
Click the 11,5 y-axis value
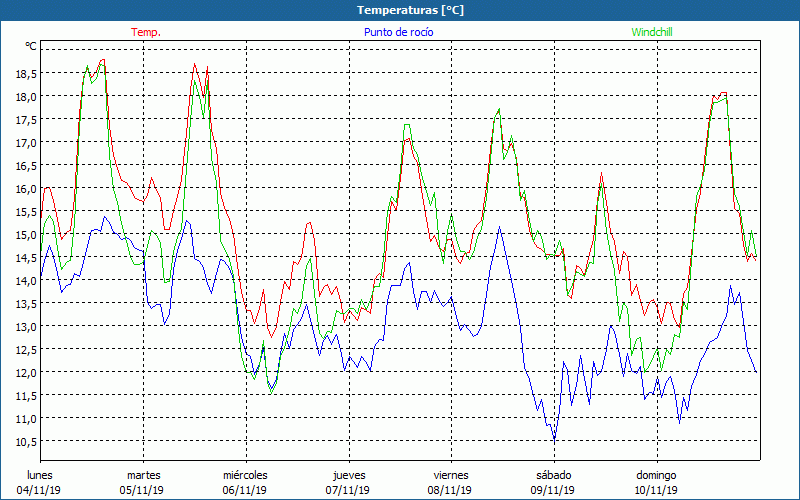pos(26,395)
